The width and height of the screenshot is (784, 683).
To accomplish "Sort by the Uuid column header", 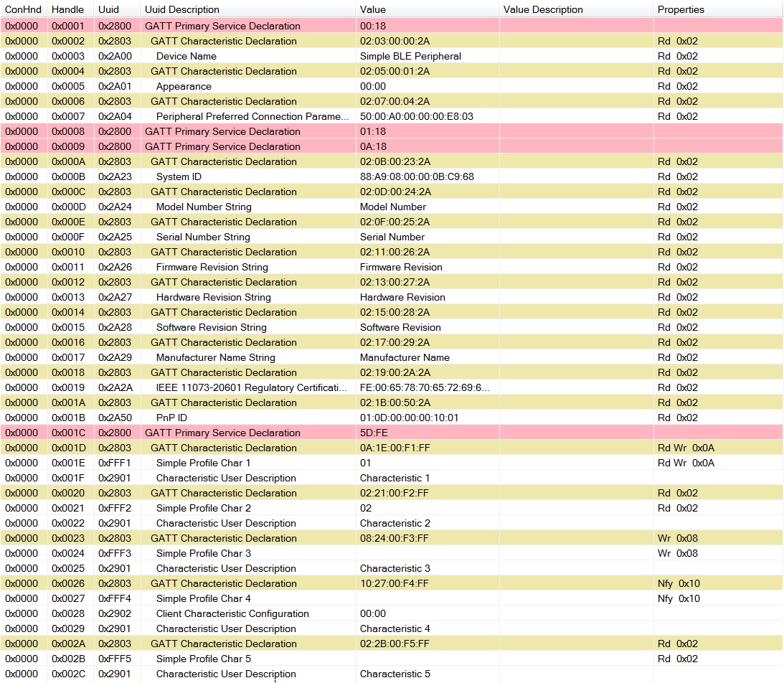I will point(115,9).
